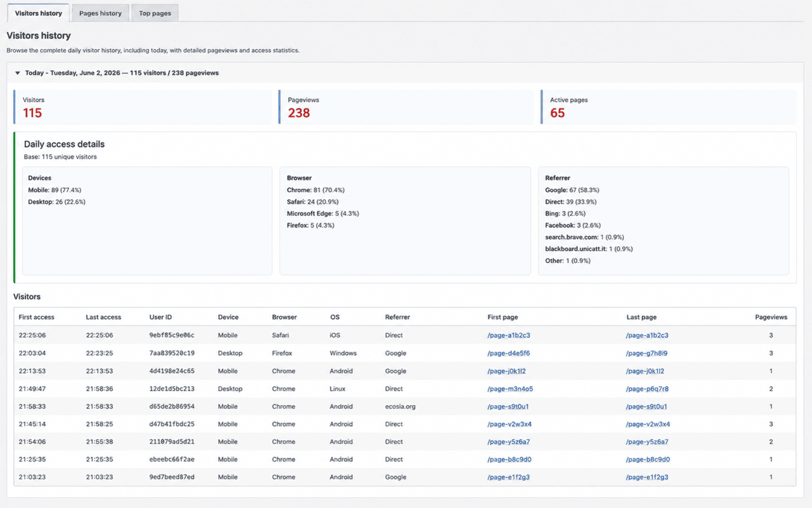Collapse the Today section disclosure triangle
The height and width of the screenshot is (508, 812).
pyautogui.click(x=18, y=73)
